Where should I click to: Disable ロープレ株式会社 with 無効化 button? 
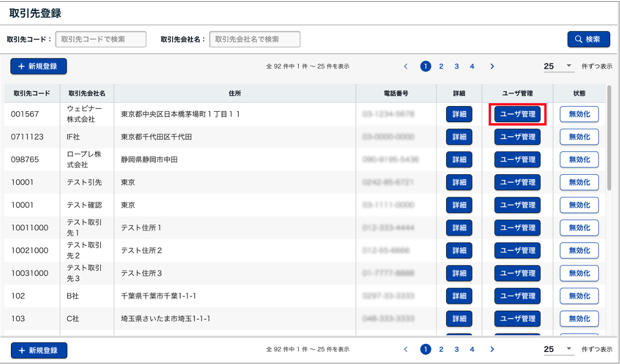[x=579, y=160]
